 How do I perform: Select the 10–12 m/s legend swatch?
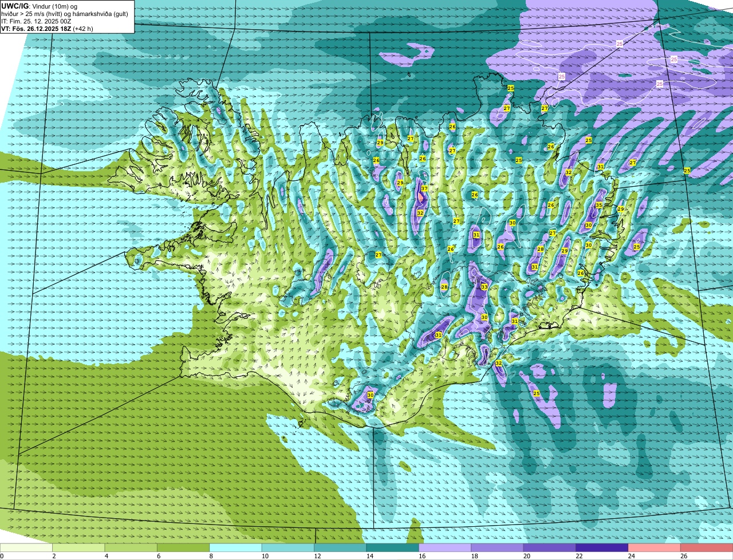click(288, 547)
